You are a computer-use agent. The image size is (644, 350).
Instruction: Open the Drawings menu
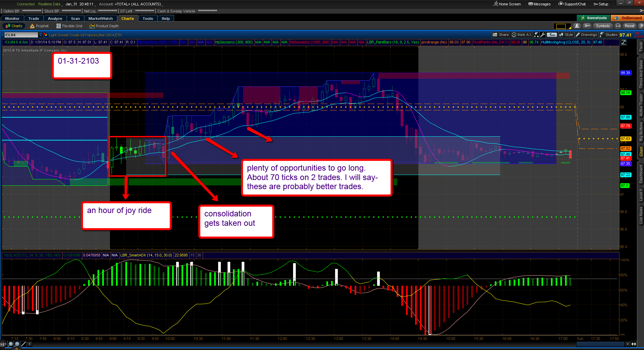(587, 35)
